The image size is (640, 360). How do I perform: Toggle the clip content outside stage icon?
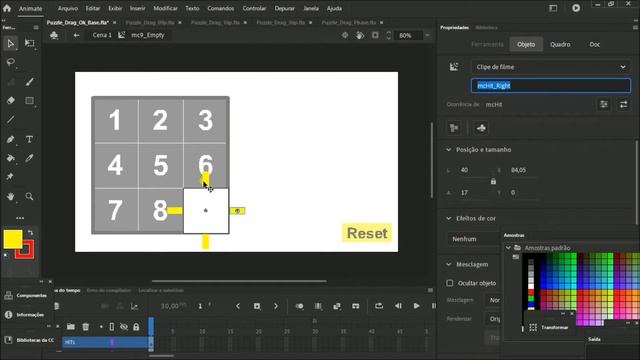375,36
